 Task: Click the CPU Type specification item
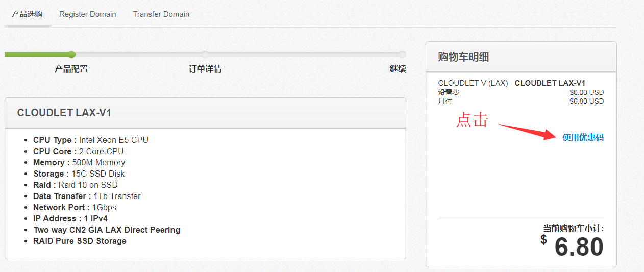pos(91,140)
